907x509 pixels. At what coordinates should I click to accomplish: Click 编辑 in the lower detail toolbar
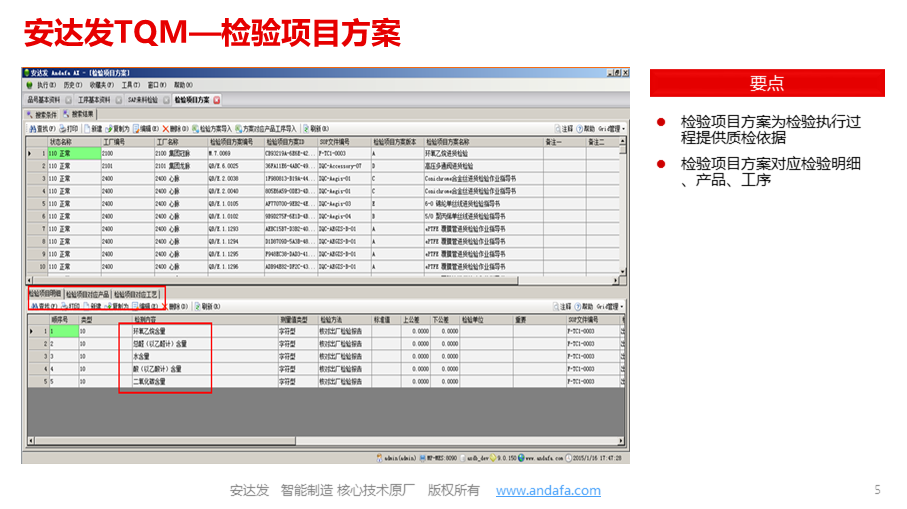[x=145, y=306]
